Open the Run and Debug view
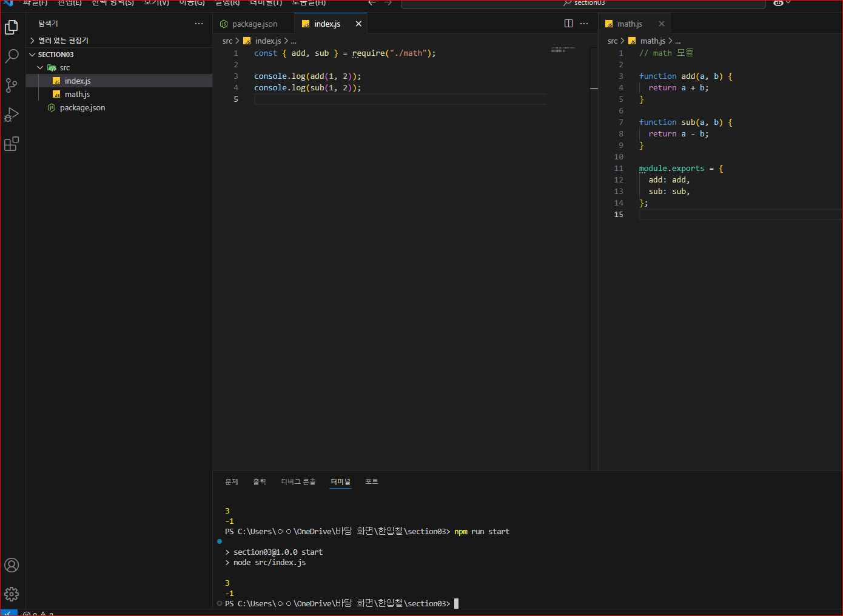 tap(12, 115)
